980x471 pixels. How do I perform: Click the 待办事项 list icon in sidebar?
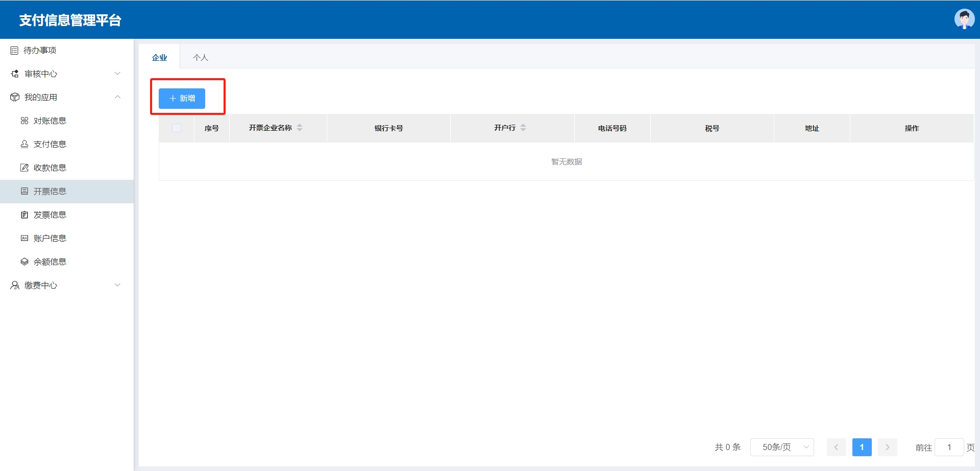pos(14,51)
